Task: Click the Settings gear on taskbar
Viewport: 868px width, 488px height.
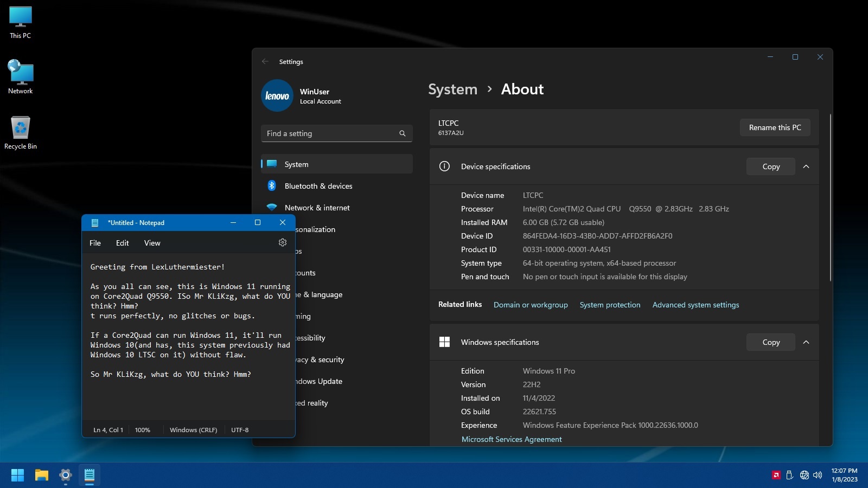Action: pos(66,475)
